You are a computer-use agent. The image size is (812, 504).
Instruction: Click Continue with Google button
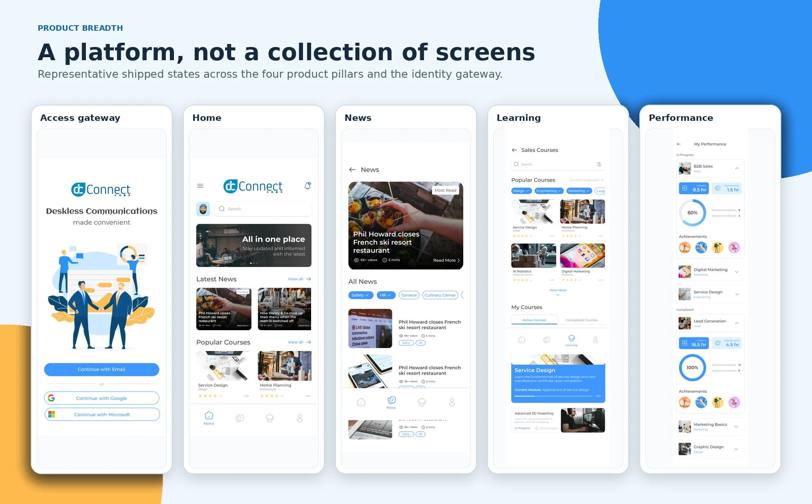pos(102,398)
